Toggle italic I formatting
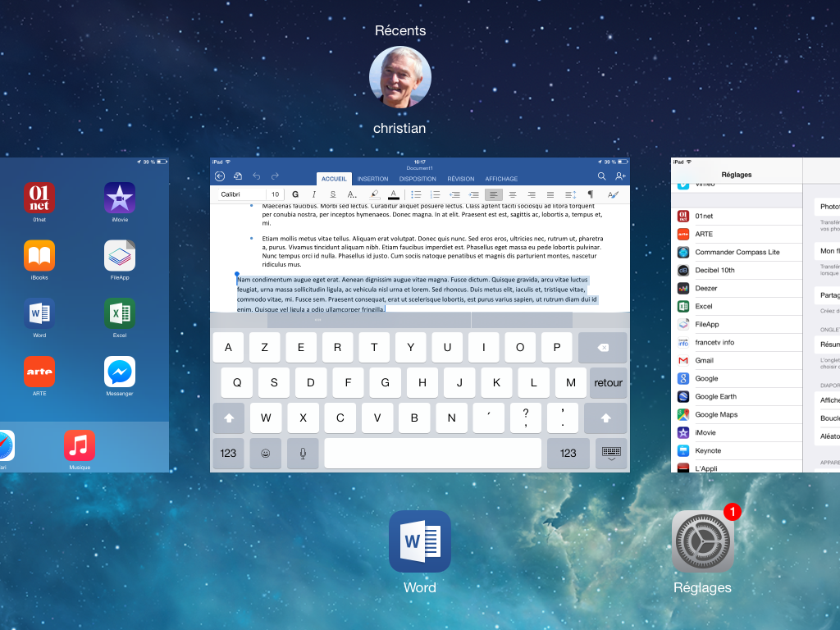The height and width of the screenshot is (630, 840). 314,194
